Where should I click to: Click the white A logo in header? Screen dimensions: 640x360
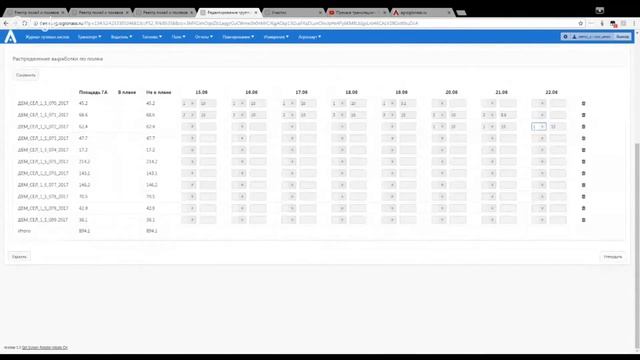click(10, 37)
